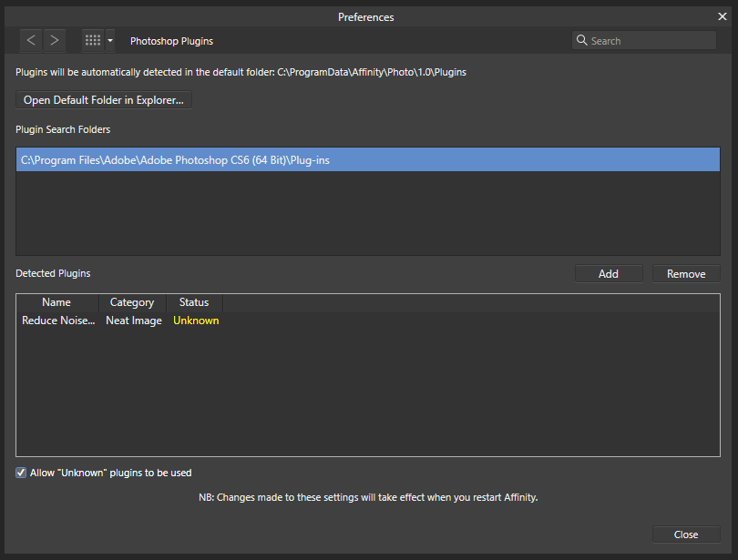This screenshot has width=738, height=560.
Task: Click the Add button
Action: point(609,273)
